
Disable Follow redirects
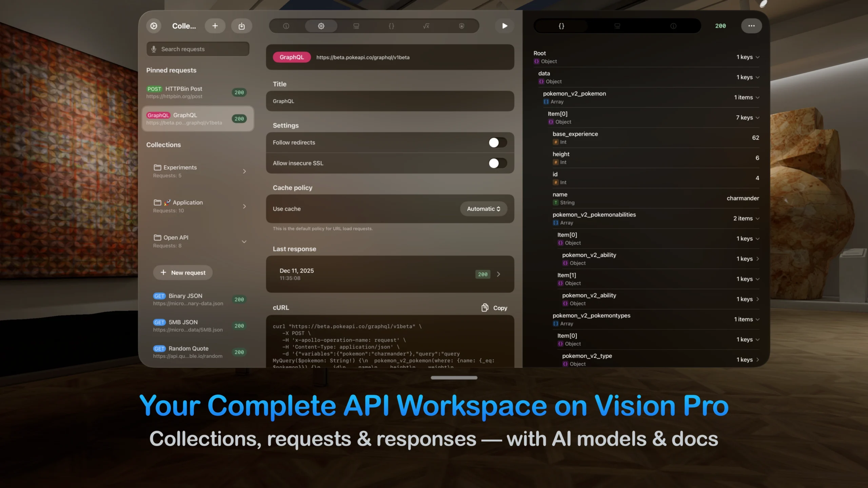pyautogui.click(x=497, y=142)
